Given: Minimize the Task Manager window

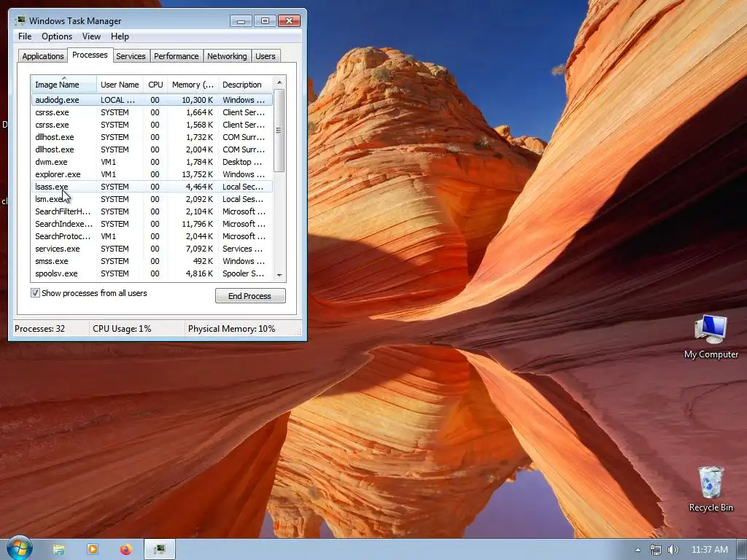Looking at the screenshot, I should tap(241, 21).
